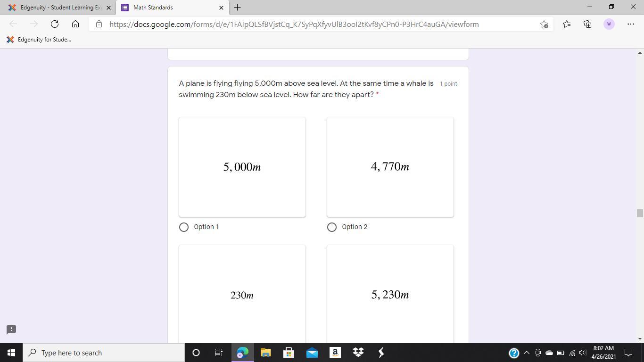This screenshot has height=362, width=644.
Task: Open the OneDrive cloud tray icon
Action: click(x=549, y=353)
